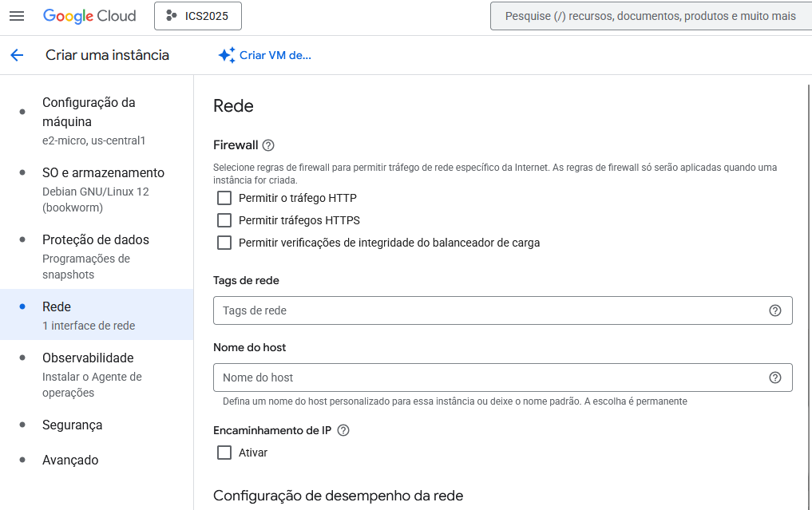This screenshot has height=510, width=812.
Task: Click the sparkle icon beside Criar VM
Action: point(226,55)
